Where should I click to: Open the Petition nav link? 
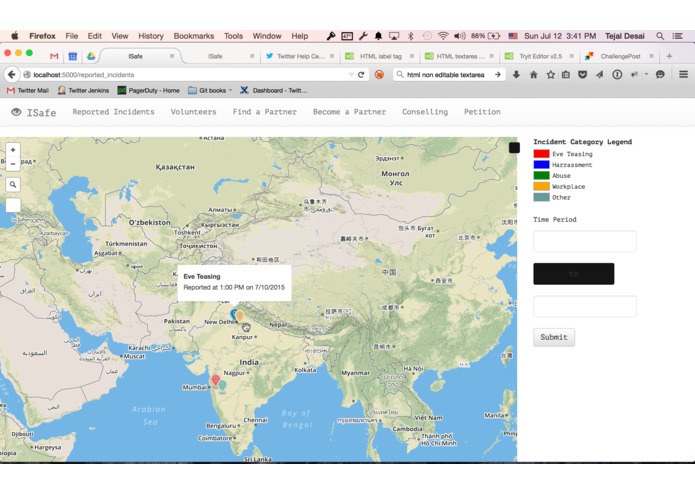click(482, 112)
